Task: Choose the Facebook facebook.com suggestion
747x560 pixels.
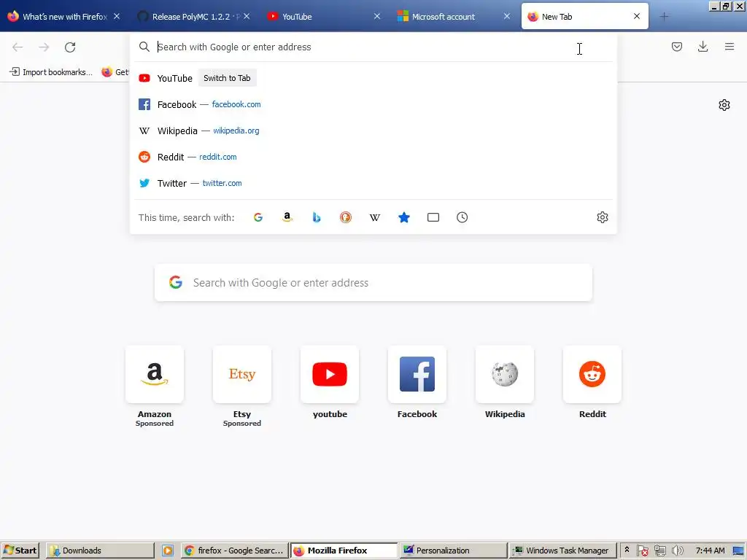Action: [x=373, y=104]
